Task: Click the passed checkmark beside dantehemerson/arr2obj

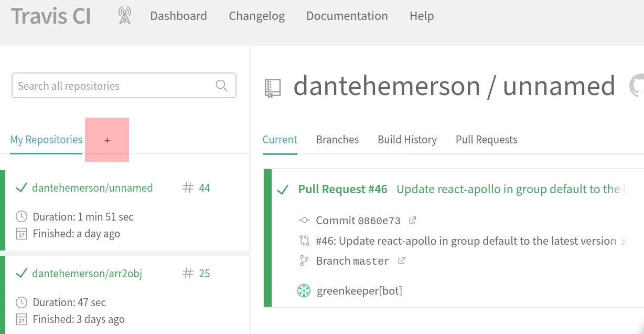Action: coord(21,274)
